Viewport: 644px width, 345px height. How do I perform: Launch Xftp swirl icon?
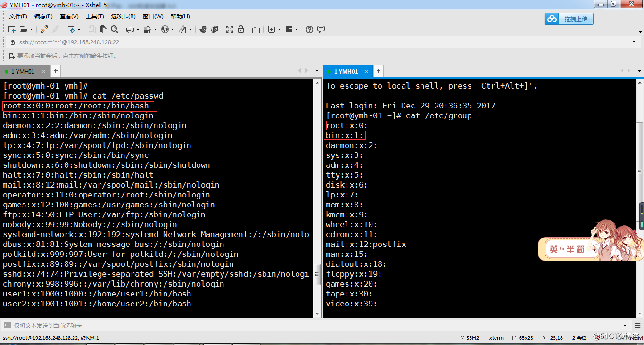(x=203, y=29)
